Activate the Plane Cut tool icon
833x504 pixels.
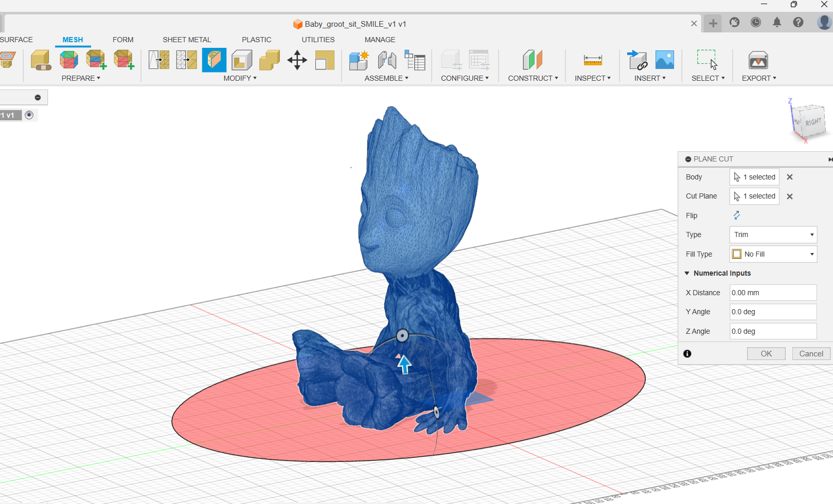[214, 60]
